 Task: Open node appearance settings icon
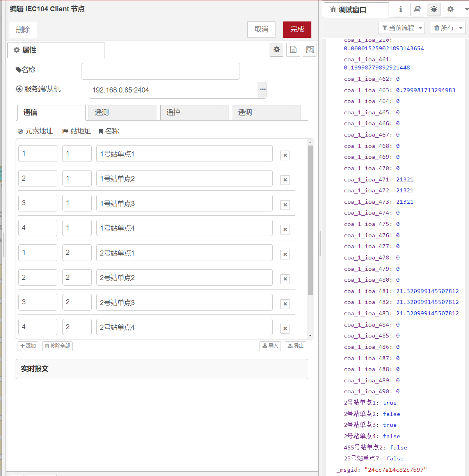coord(309,50)
